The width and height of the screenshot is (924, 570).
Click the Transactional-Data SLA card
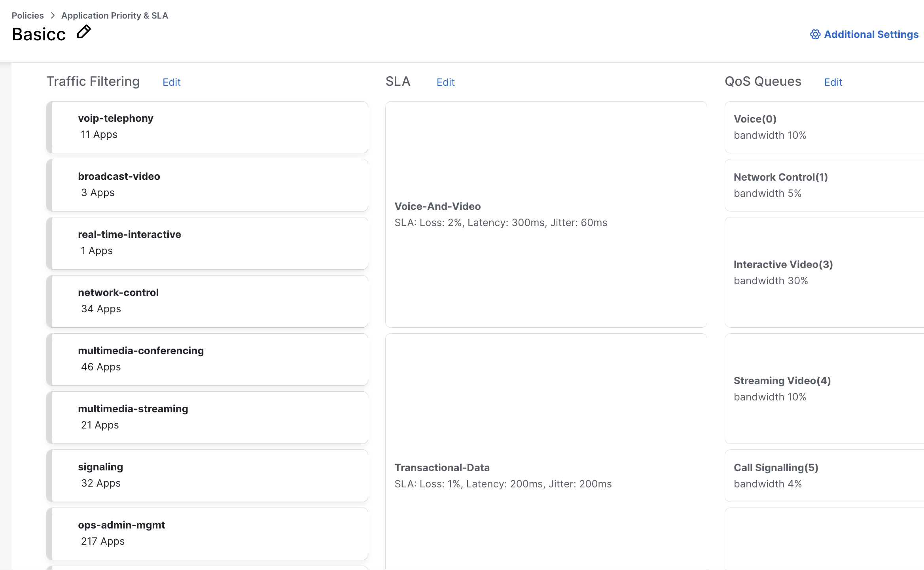click(x=546, y=476)
